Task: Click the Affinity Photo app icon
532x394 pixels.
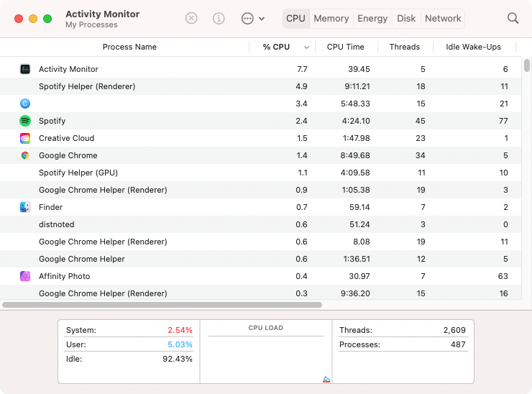Action: (x=25, y=276)
